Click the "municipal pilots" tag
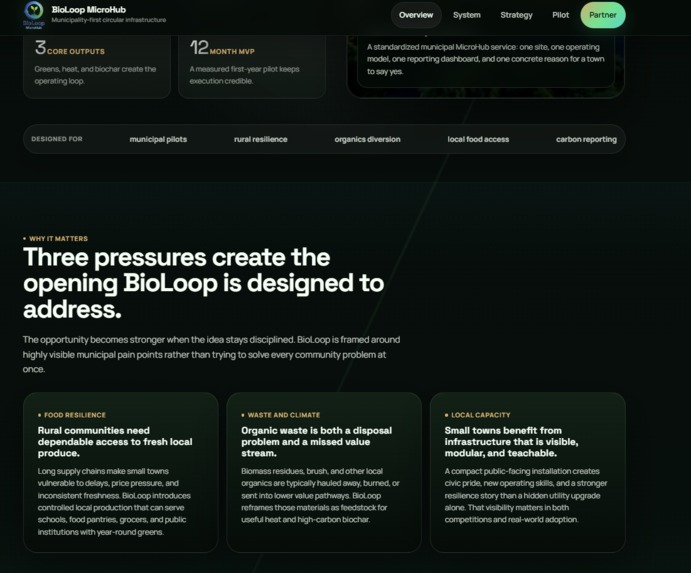This screenshot has width=691, height=573. tap(158, 139)
